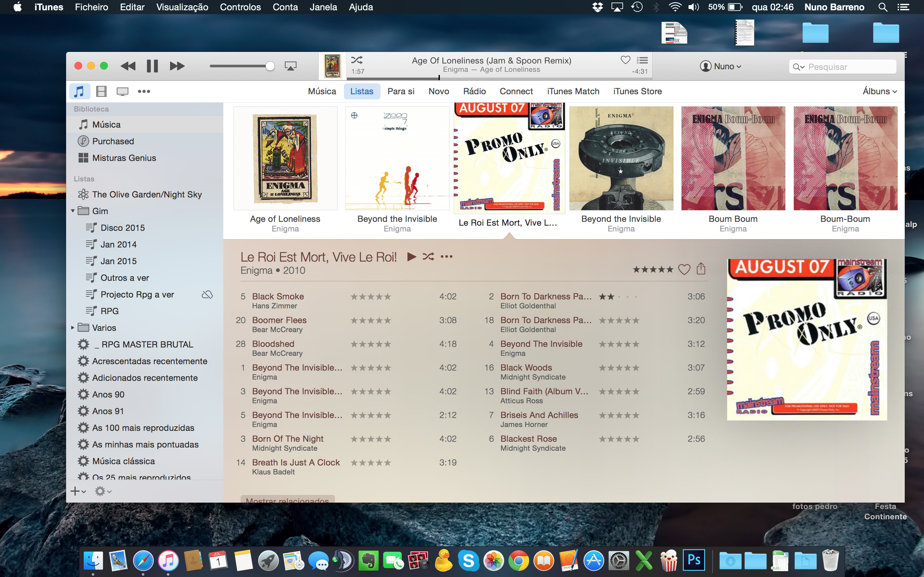Image resolution: width=924 pixels, height=577 pixels.
Task: Click the Pesquisar search field
Action: click(x=848, y=67)
